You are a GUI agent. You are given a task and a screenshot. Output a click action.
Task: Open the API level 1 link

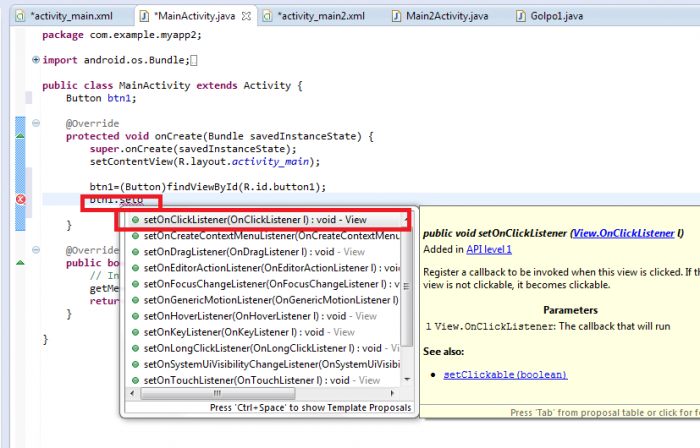click(x=489, y=249)
